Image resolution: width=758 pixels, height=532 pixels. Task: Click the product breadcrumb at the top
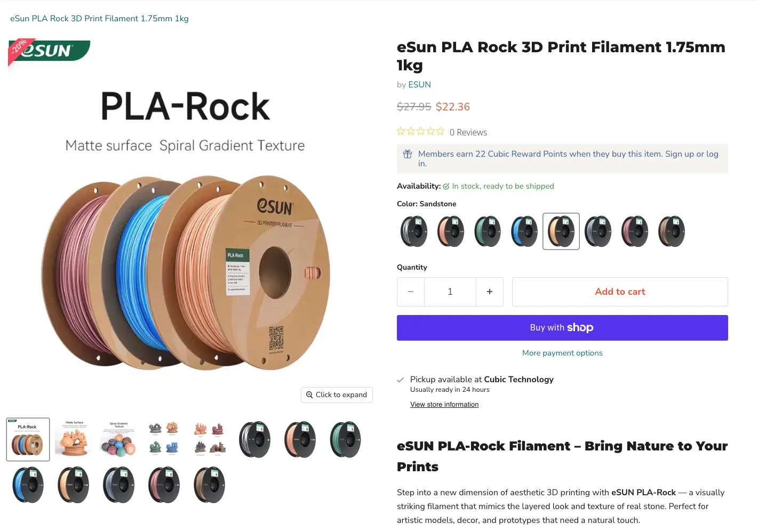(x=99, y=18)
